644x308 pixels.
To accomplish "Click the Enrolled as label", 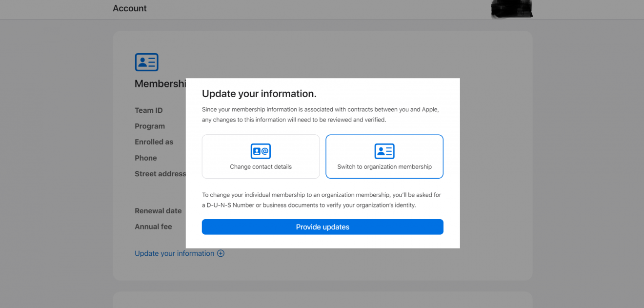I will (x=154, y=142).
